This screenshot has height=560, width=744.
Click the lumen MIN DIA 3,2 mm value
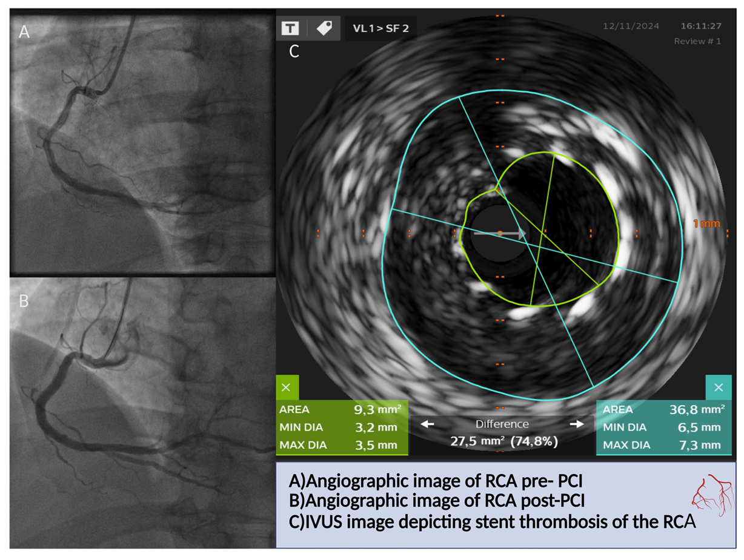tap(376, 427)
